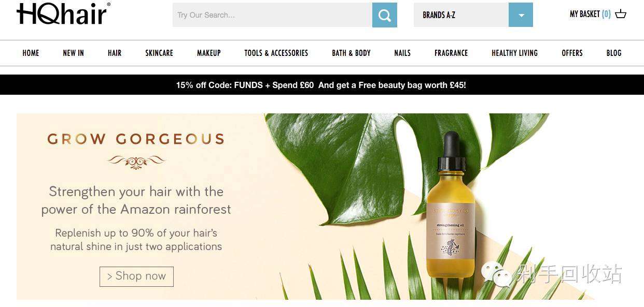Open the BLOG link
The image size is (644, 307).
point(614,53)
